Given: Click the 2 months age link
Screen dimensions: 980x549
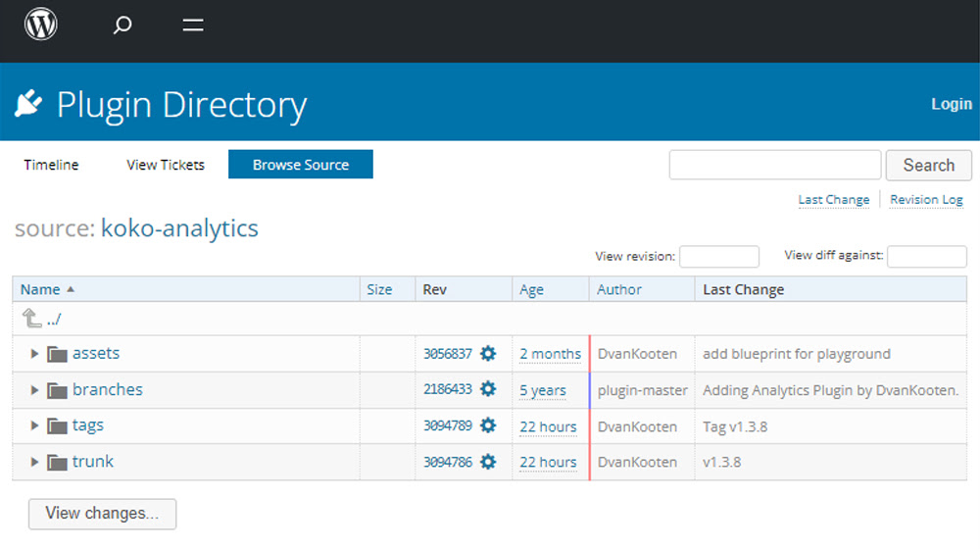Looking at the screenshot, I should pyautogui.click(x=550, y=354).
